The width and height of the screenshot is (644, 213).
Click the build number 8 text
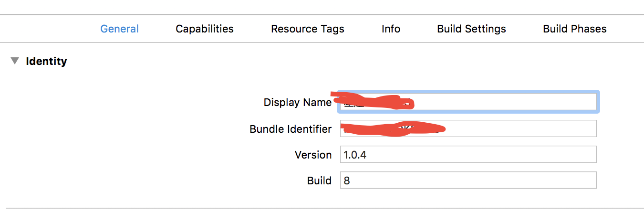click(x=347, y=181)
